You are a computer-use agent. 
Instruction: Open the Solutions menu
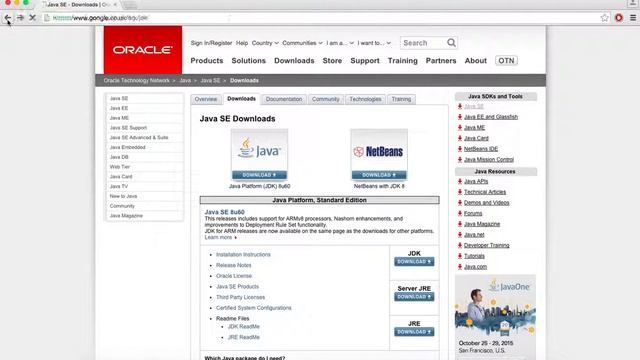click(x=249, y=60)
